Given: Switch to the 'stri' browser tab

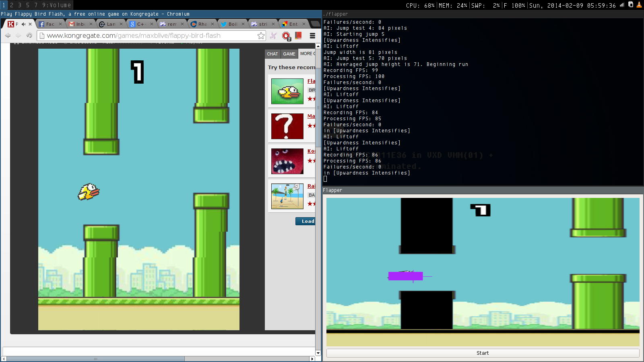Looking at the screenshot, I should coord(263,24).
